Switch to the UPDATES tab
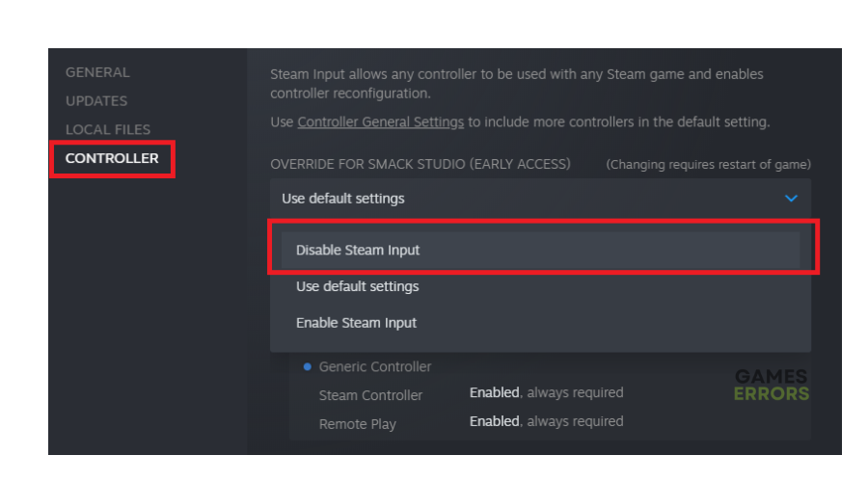 tap(96, 101)
